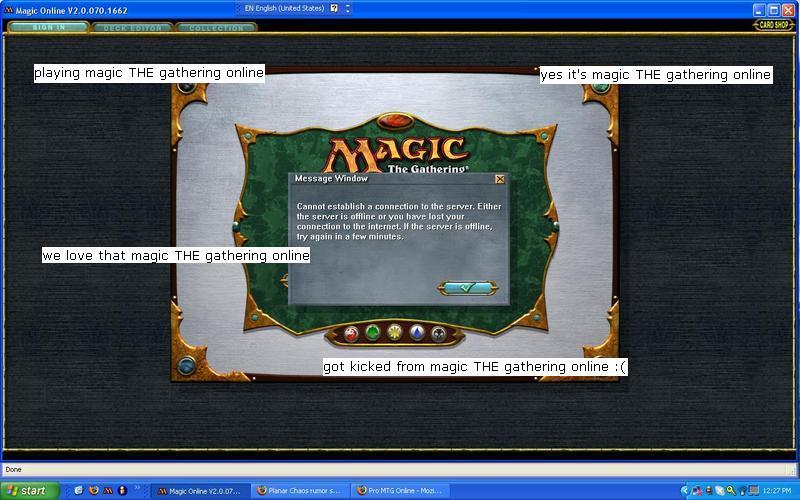Select Magic Online taskbar button
Viewport: 800px width, 500px height.
tap(201, 491)
